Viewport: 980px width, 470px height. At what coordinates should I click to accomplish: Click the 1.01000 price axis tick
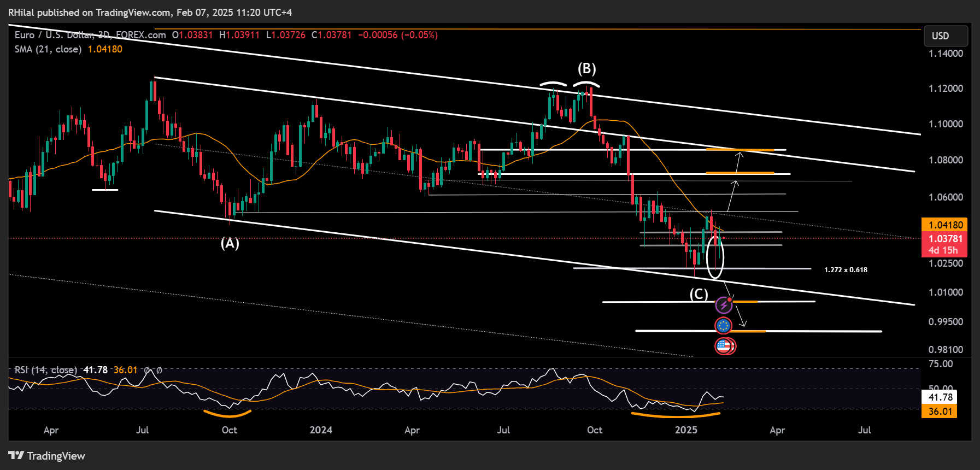[x=946, y=292]
